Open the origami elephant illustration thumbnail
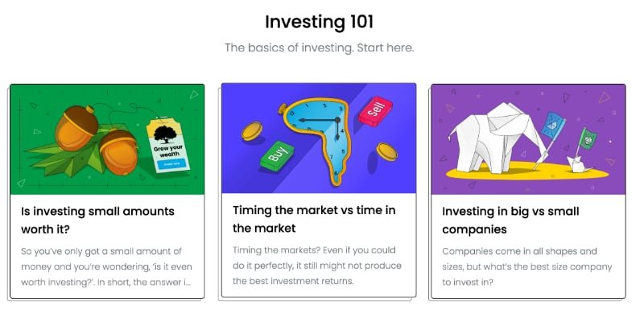Image resolution: width=644 pixels, height=314 pixels. (528, 139)
